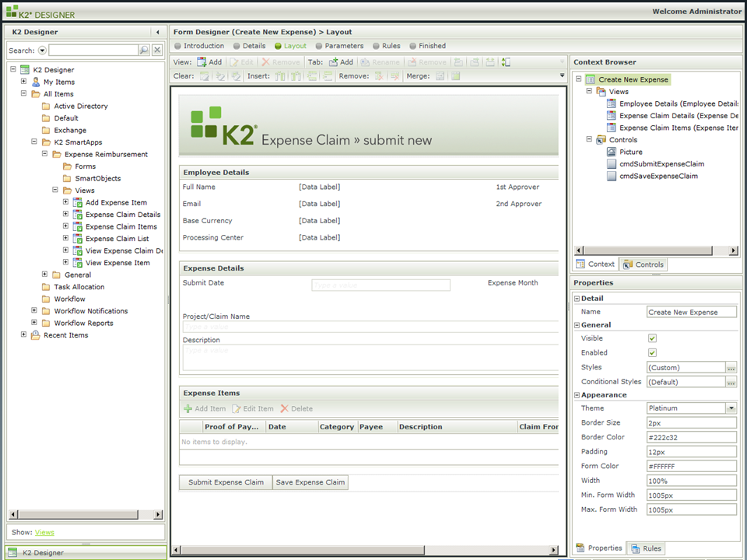Expand the My Items tree node

[x=23, y=82]
